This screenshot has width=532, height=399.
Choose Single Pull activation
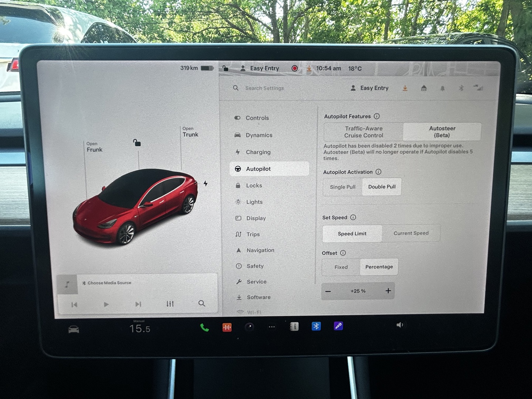342,187
